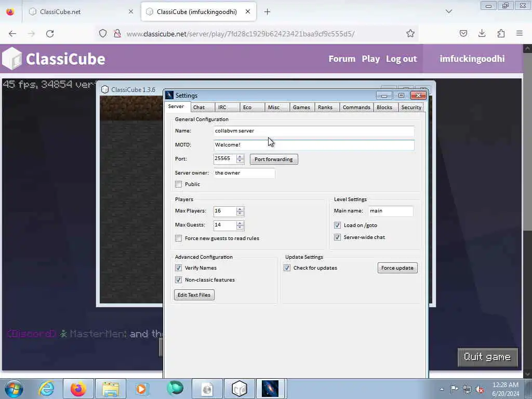Open the galaxy-icon server app on taskbar
Image resolution: width=532 pixels, height=399 pixels.
[x=270, y=389]
